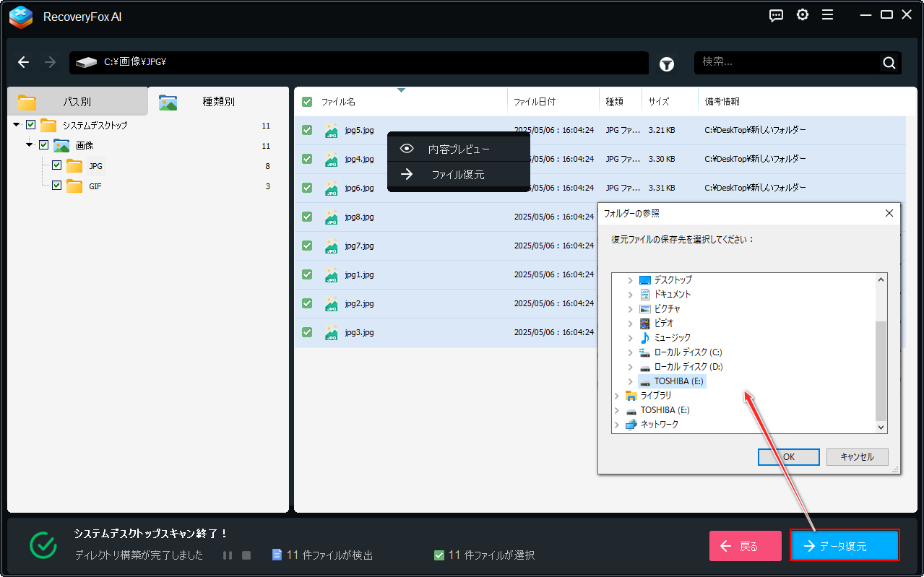Click the search magnifier icon
Viewport: 924px width, 577px height.
(x=889, y=63)
